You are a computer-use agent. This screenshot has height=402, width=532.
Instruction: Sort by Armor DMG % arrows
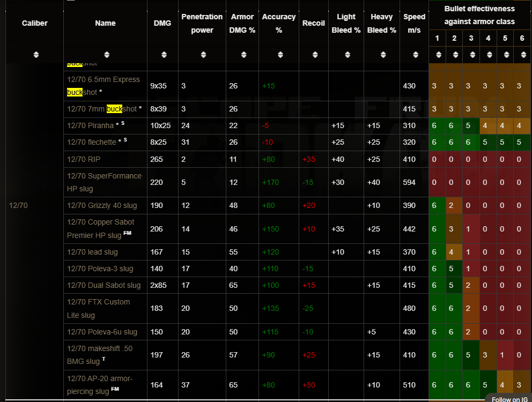pos(243,55)
